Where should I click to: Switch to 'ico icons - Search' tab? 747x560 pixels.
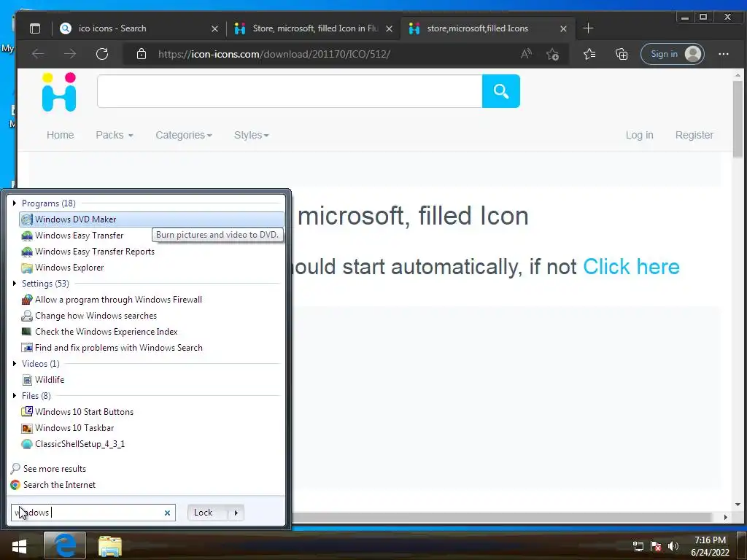[x=138, y=28]
